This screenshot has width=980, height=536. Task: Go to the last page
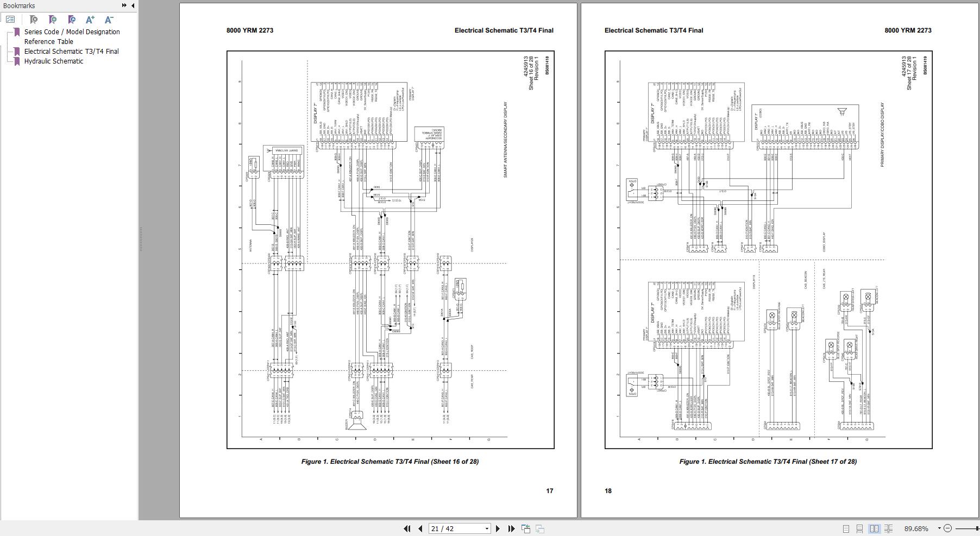coord(511,528)
